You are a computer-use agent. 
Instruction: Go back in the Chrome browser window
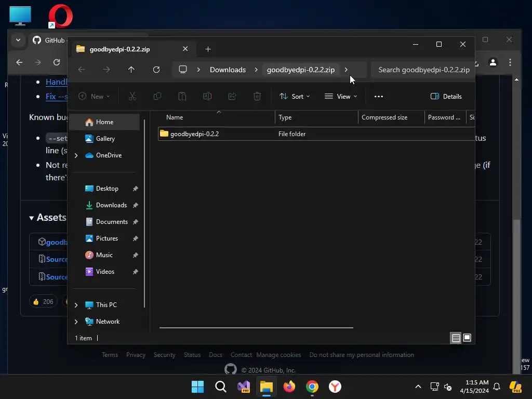click(x=19, y=62)
